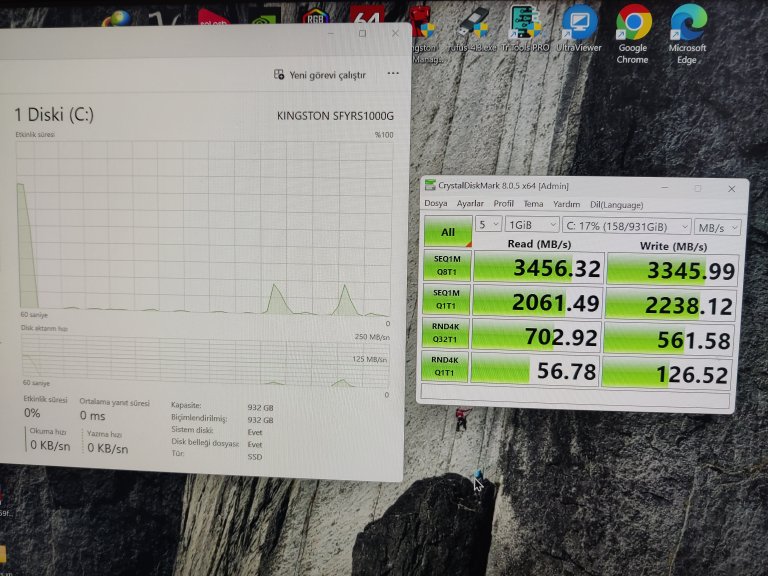Click the CrystalDiskMark title bar app icon
The height and width of the screenshot is (576, 768).
[x=430, y=185]
